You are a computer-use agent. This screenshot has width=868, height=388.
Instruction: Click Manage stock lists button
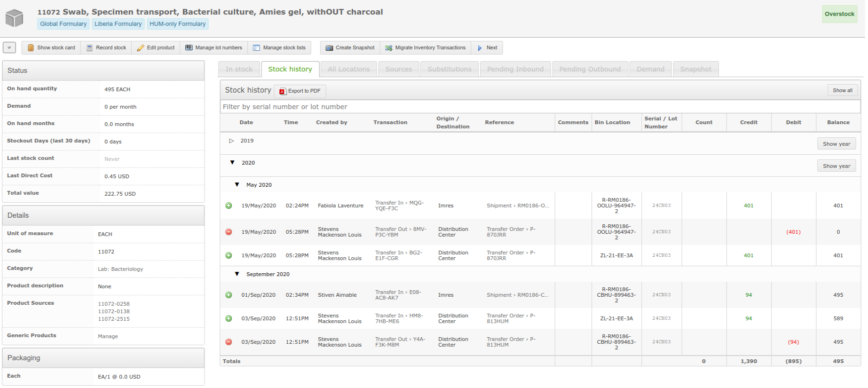279,48
